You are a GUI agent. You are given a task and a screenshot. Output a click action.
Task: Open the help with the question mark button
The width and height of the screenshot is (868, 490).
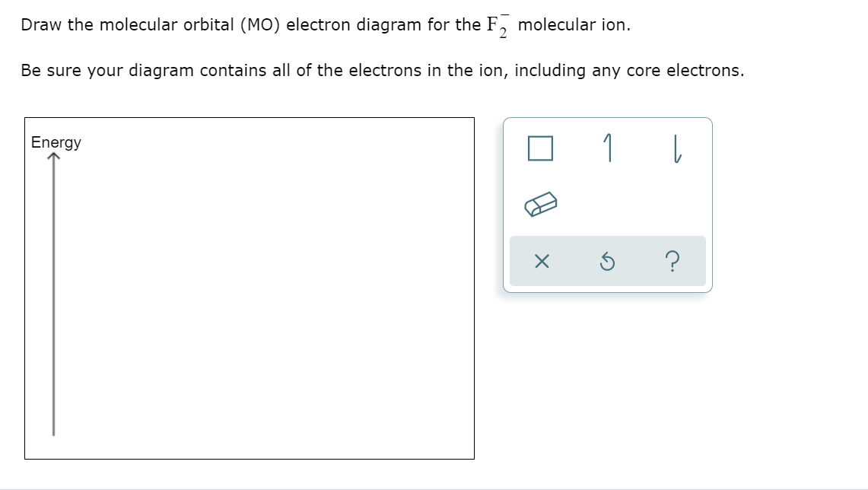pos(672,260)
